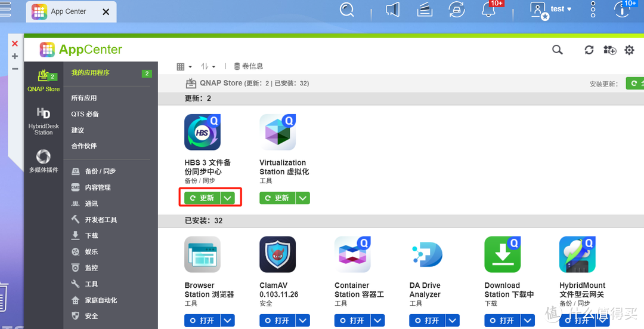The image size is (644, 329).
Task: Open the external devices sync icon
Action: [456, 9]
